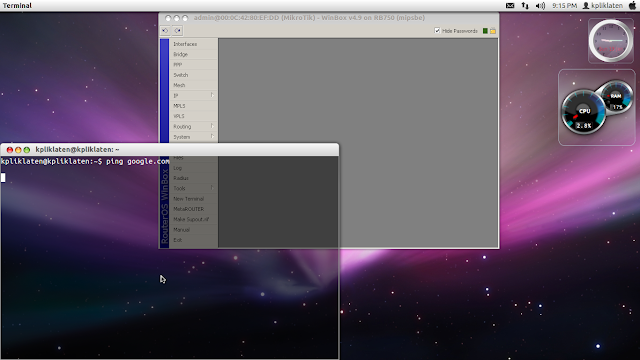Open Interfaces in the WinBox sidebar
Screen dimensions: 640x360
pos(193,44)
